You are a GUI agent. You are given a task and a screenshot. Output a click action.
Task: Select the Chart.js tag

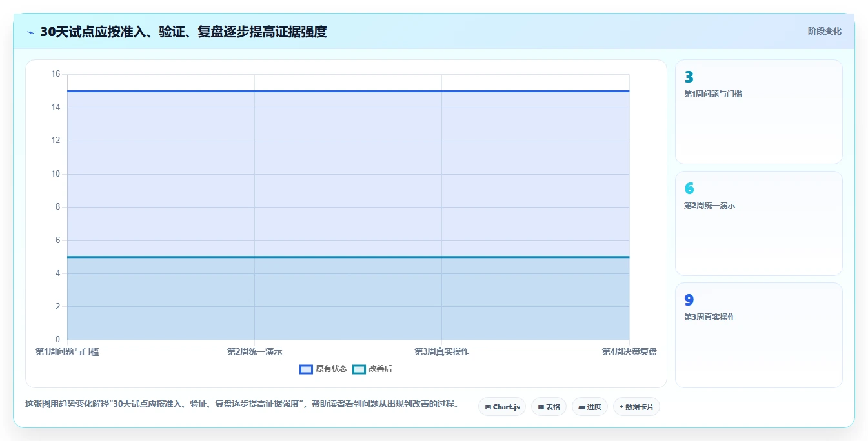[502, 407]
